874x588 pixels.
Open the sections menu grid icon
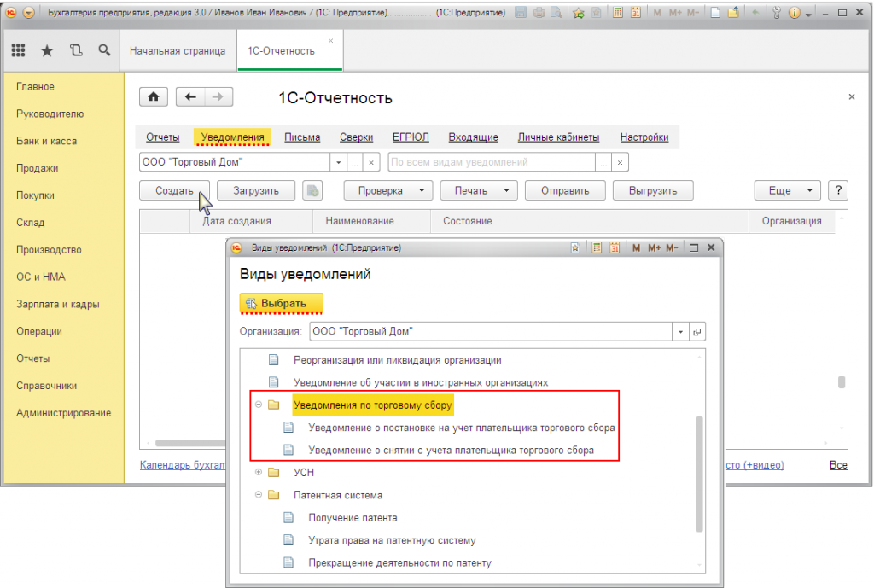point(19,50)
